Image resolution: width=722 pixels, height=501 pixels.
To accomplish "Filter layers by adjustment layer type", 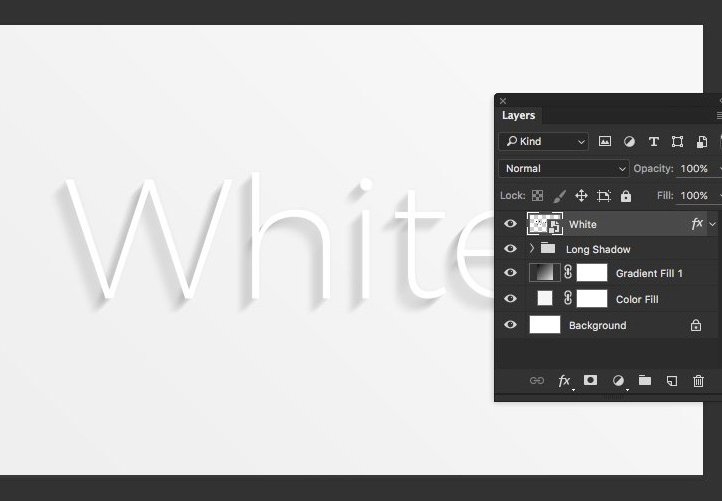I will click(x=629, y=142).
